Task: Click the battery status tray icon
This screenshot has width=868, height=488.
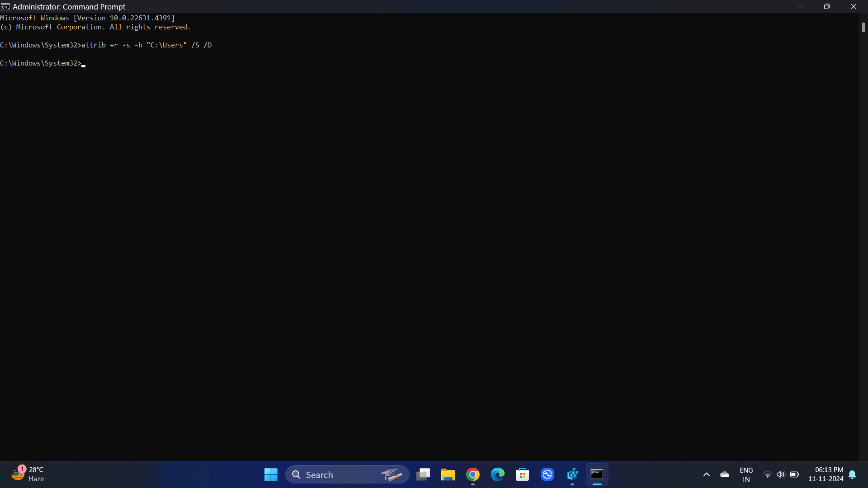Action: [x=794, y=474]
